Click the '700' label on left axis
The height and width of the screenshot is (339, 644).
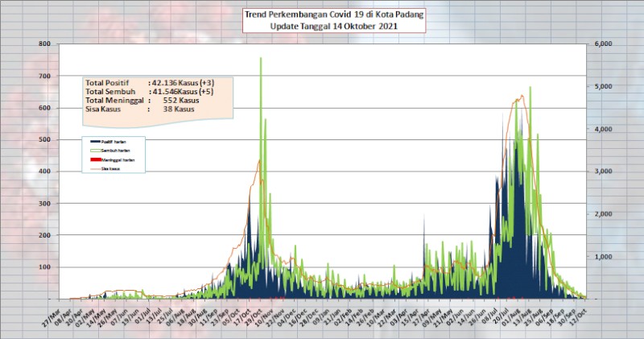tap(45, 76)
